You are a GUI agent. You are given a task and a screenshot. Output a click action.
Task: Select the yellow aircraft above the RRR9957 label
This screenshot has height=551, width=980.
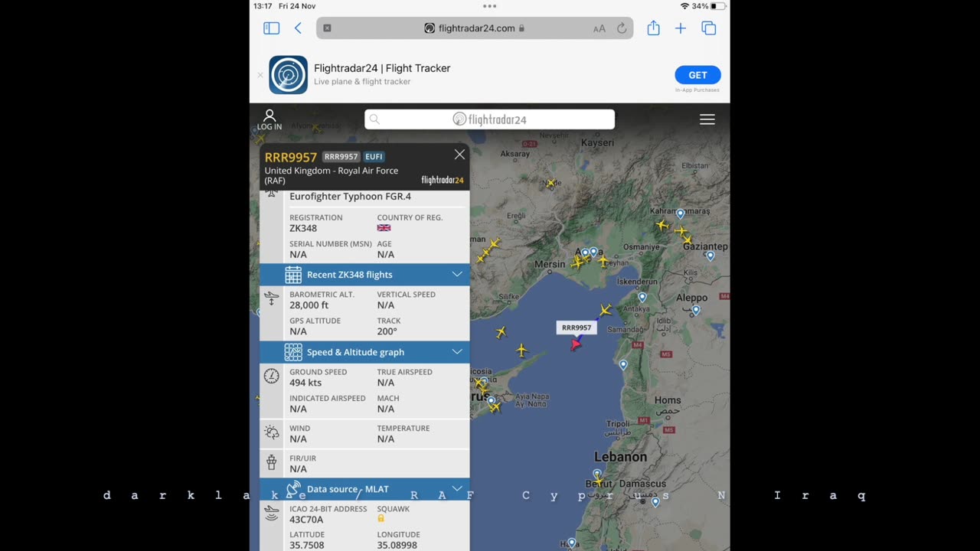point(606,310)
